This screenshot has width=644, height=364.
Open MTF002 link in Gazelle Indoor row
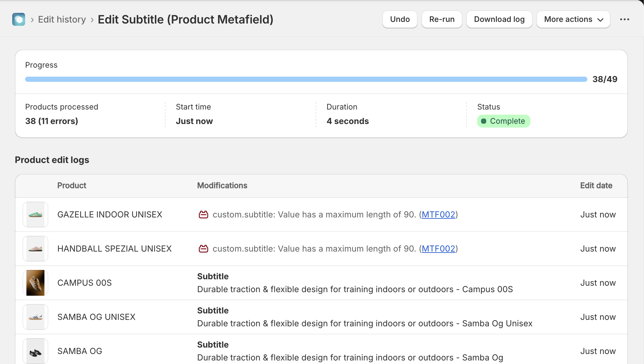[x=439, y=215]
